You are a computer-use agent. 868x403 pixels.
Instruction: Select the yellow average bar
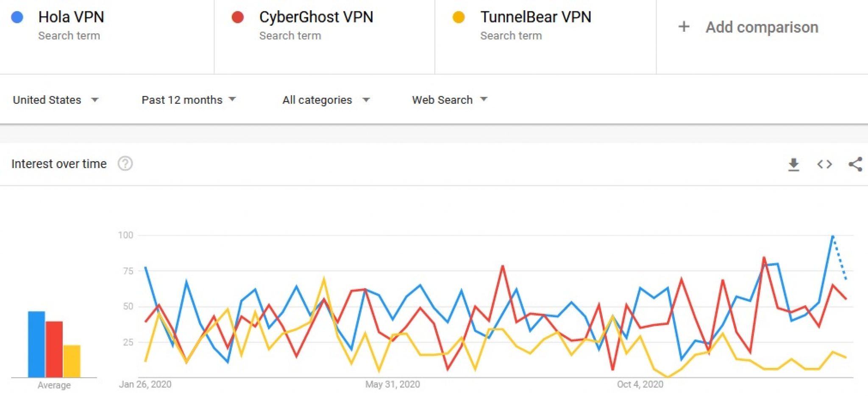72,361
